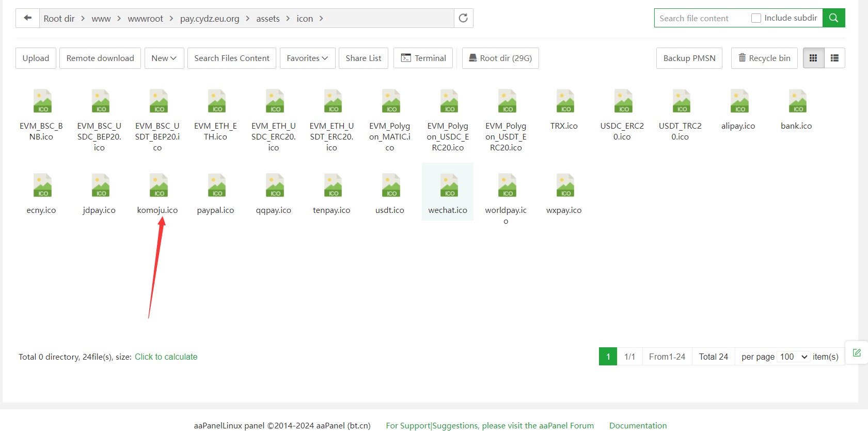Refresh the file list with the reload icon

[463, 18]
